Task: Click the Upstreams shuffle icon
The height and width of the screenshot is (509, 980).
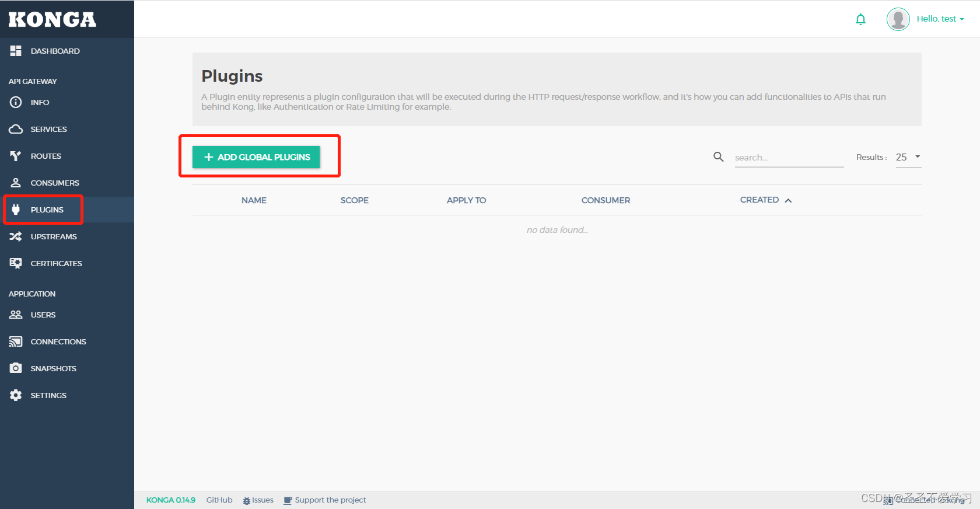Action: point(16,236)
